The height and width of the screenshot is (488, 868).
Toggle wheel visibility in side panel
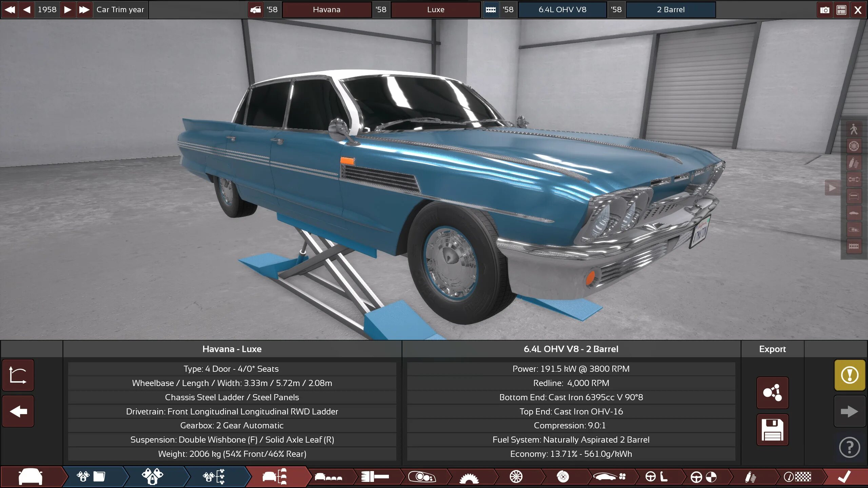(x=853, y=146)
